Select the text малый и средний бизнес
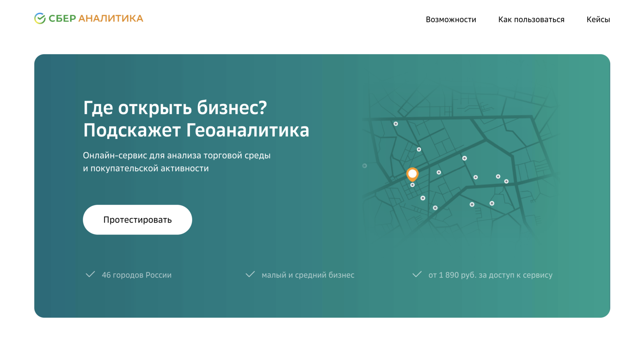This screenshot has width=644, height=352. click(308, 275)
